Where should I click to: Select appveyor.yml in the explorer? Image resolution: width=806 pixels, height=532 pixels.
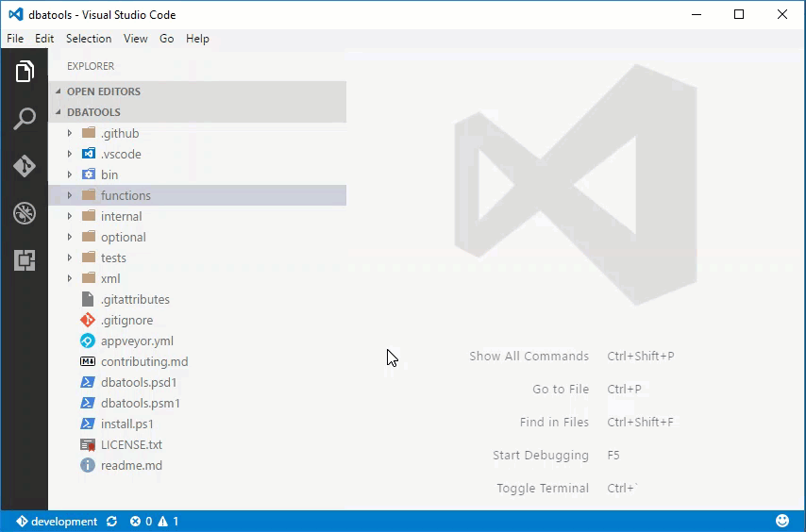coord(137,341)
